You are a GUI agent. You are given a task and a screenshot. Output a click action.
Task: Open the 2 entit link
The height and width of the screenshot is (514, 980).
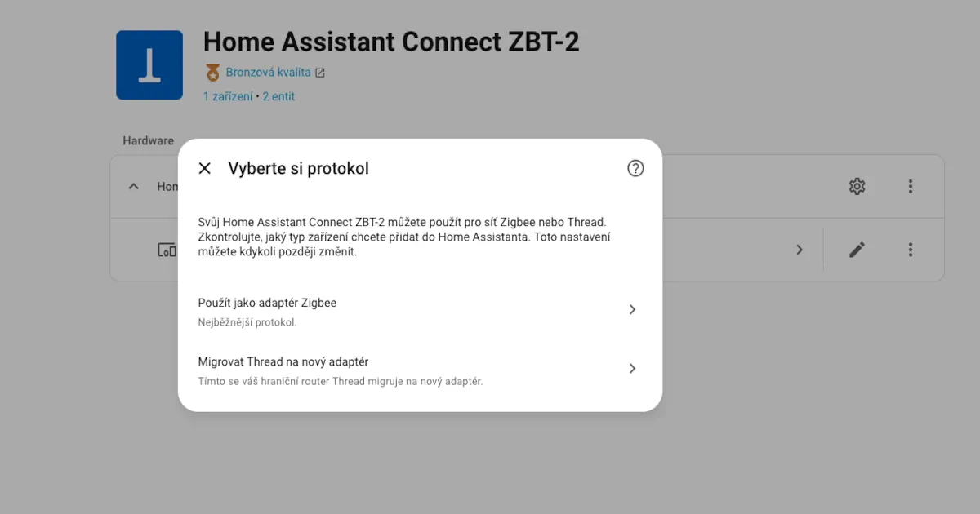pos(278,96)
